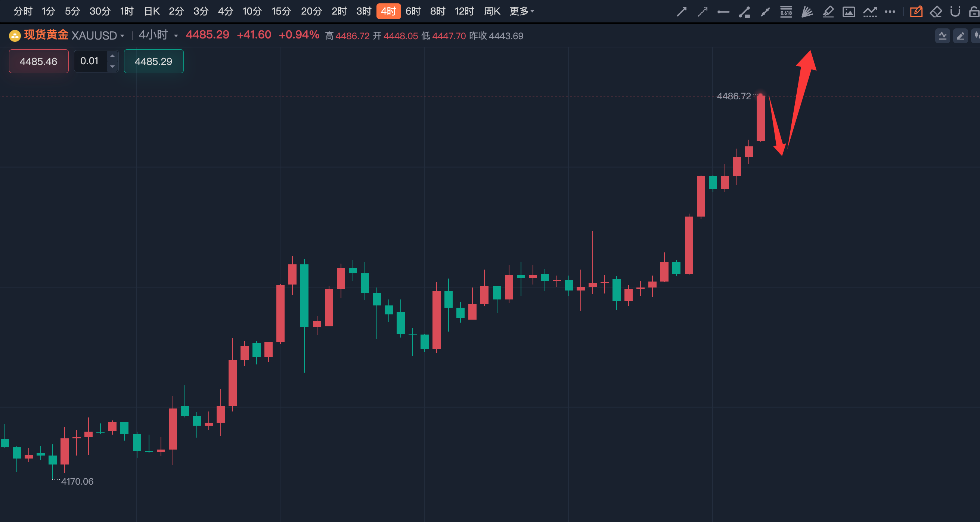980x522 pixels.
Task: Open the 更多 timeframe dropdown
Action: (522, 12)
